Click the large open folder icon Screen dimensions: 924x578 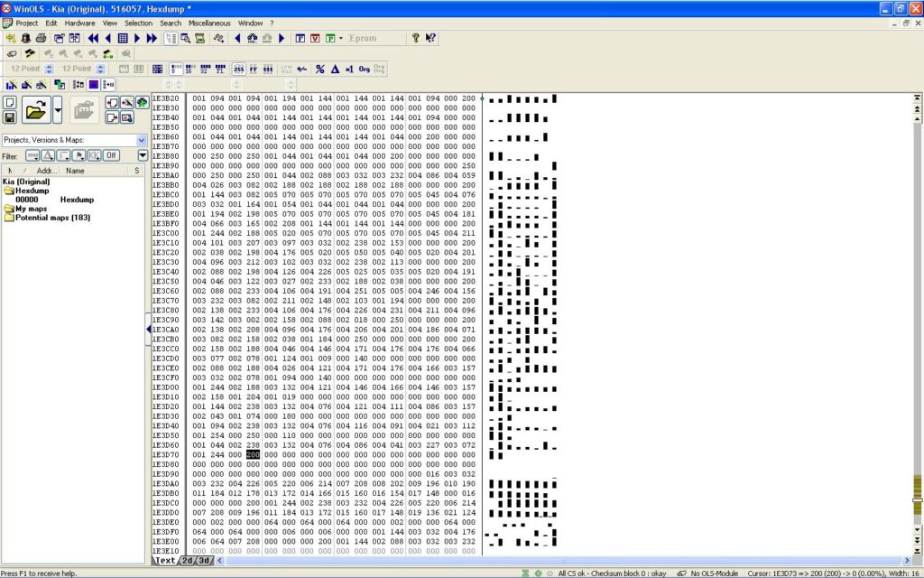36,109
